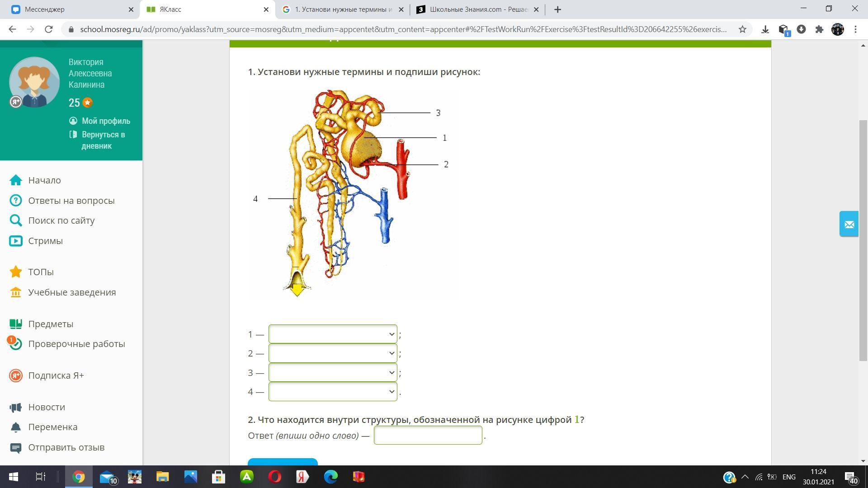Viewport: 868px width, 488px height.
Task: Open the mail envelope side widget
Action: 849,224
